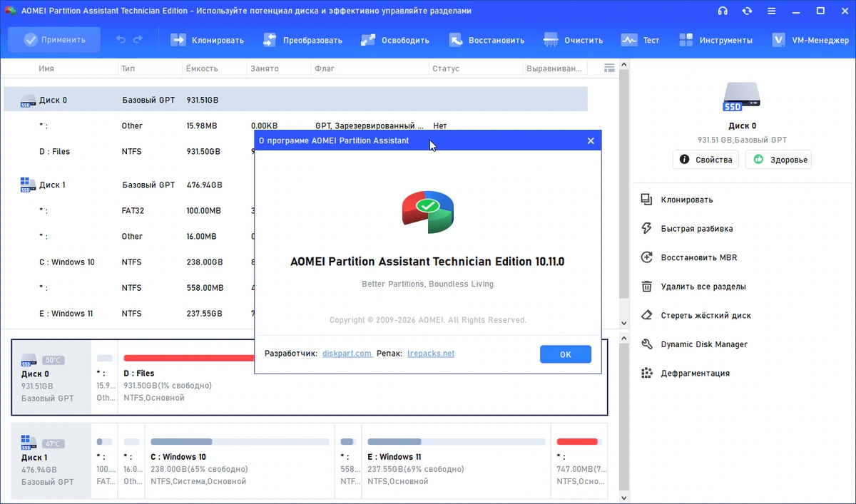856x504 pixels.
Task: Click the partition list scroll-up arrow
Action: 624,66
